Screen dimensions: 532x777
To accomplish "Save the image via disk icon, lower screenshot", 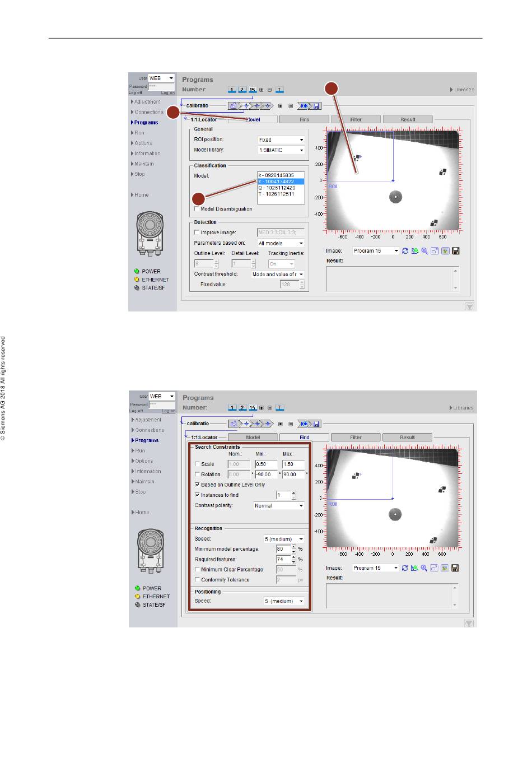I will (455, 568).
